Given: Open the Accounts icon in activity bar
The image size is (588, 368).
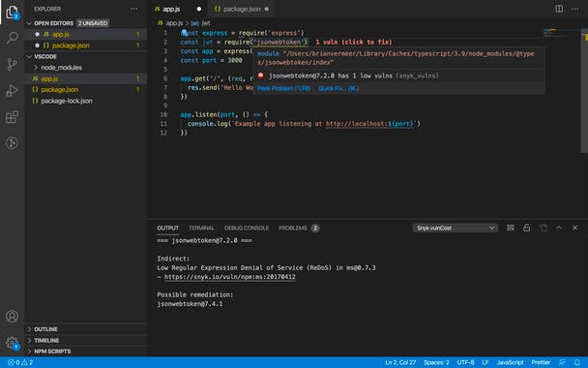Looking at the screenshot, I should coord(12,316).
